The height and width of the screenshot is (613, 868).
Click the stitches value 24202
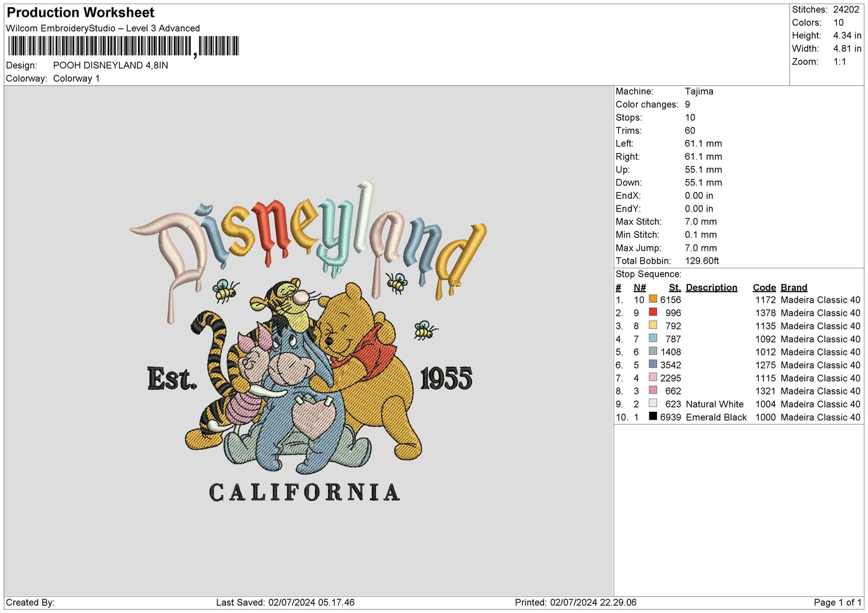pyautogui.click(x=846, y=10)
